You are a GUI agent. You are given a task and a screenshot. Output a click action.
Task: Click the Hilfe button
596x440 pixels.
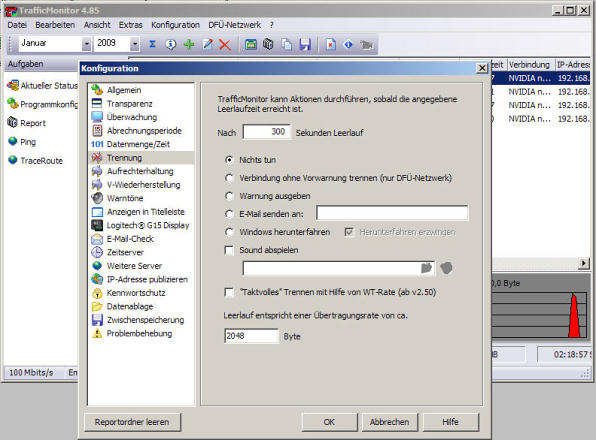(450, 422)
